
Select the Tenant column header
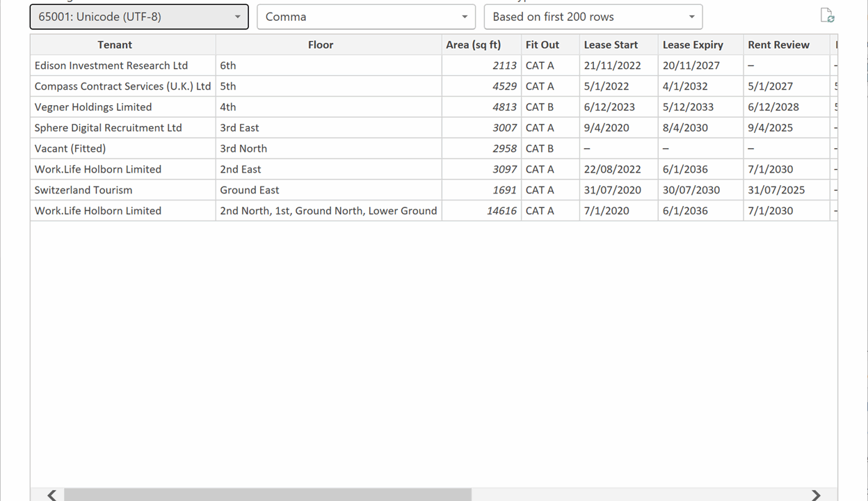point(123,45)
